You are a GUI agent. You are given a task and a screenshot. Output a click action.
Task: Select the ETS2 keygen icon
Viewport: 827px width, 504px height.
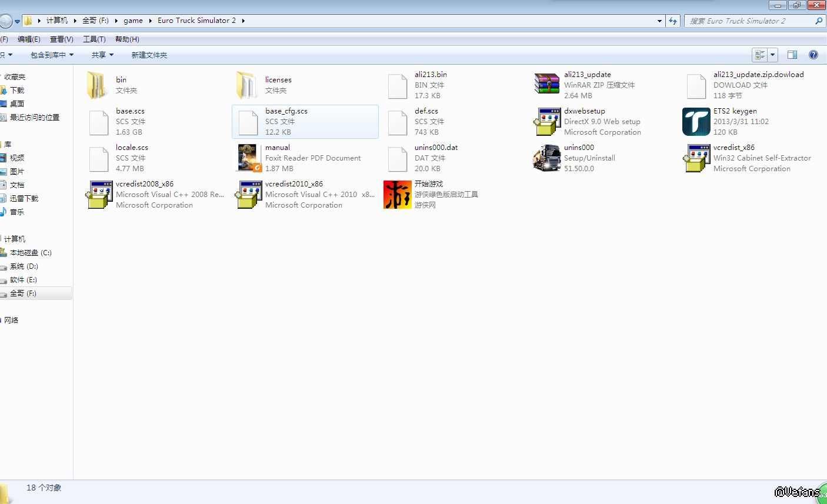[x=696, y=122]
